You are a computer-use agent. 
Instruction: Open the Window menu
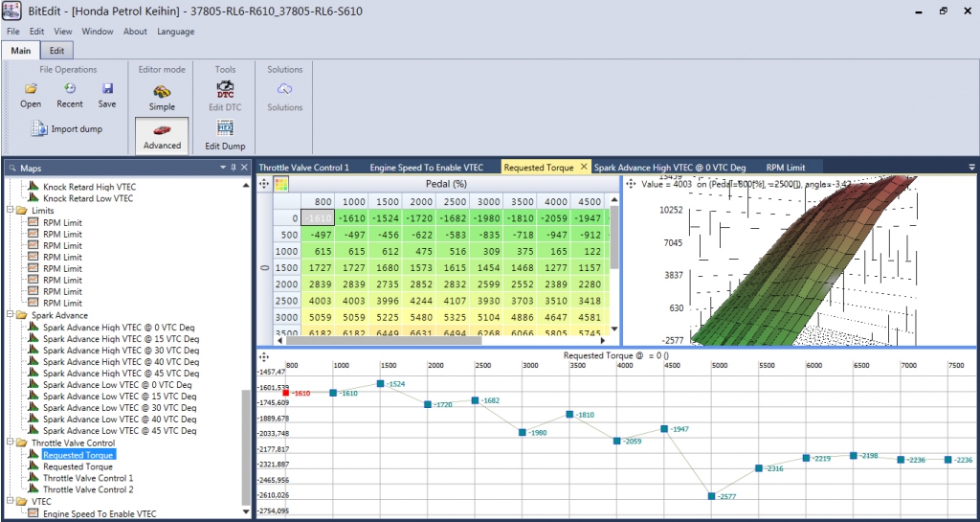98,32
